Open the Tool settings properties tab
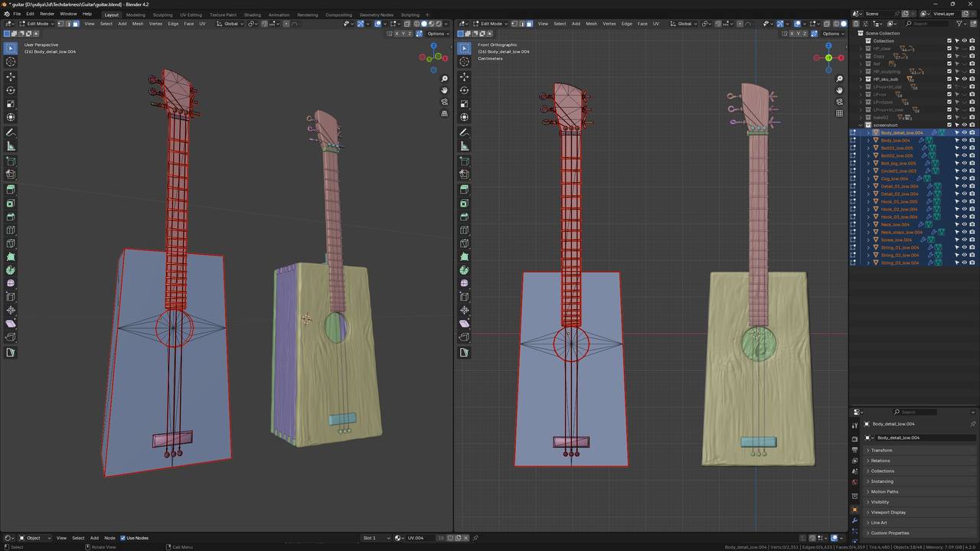This screenshot has width=980, height=551. (x=855, y=425)
